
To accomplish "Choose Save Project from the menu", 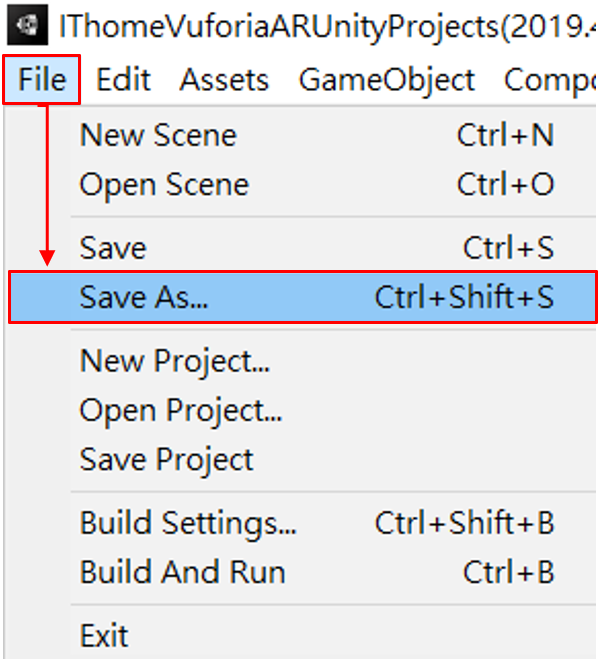I will tap(167, 460).
